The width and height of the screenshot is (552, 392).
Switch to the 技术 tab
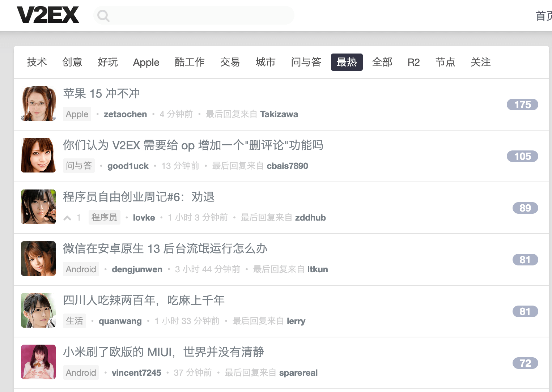point(37,62)
